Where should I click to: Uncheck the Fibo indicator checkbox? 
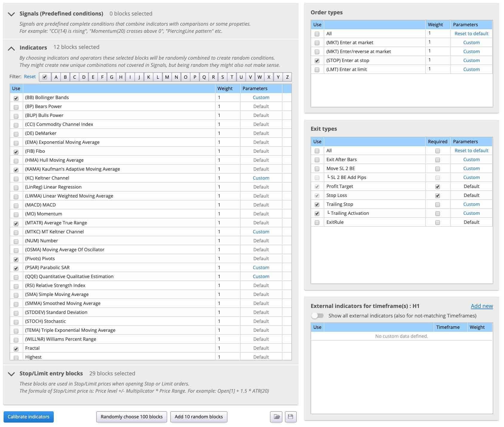[x=16, y=152]
